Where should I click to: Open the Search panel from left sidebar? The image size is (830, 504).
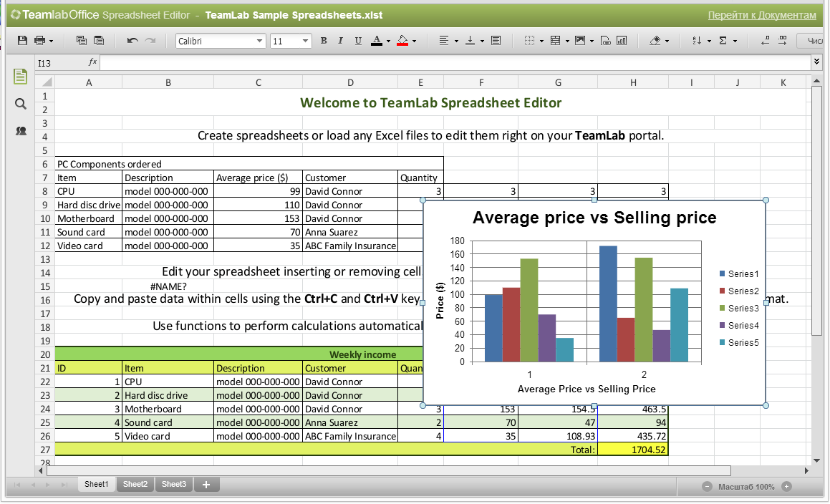(x=21, y=105)
